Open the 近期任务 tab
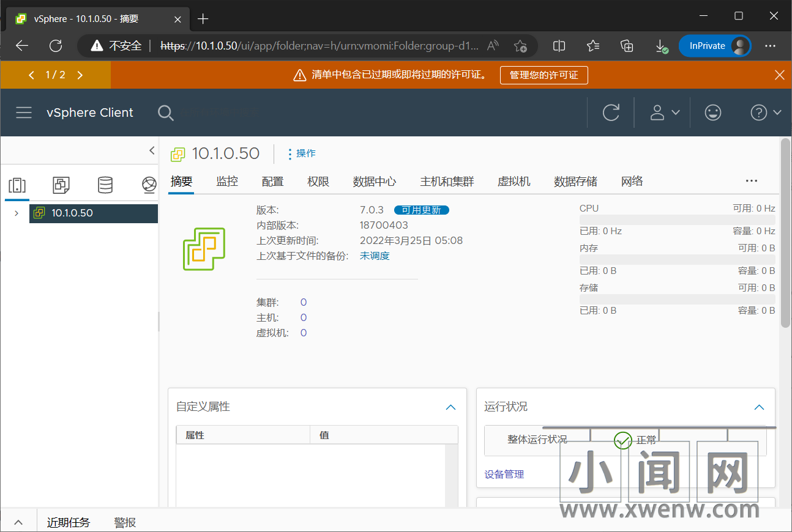This screenshot has height=532, width=792. [69, 522]
